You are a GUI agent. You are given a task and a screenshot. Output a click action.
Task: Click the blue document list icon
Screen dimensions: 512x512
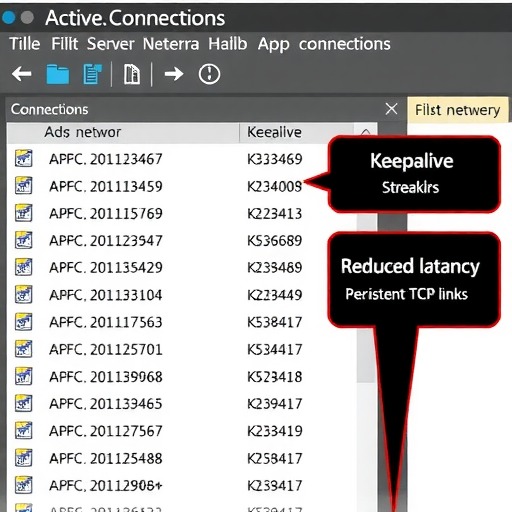92,74
